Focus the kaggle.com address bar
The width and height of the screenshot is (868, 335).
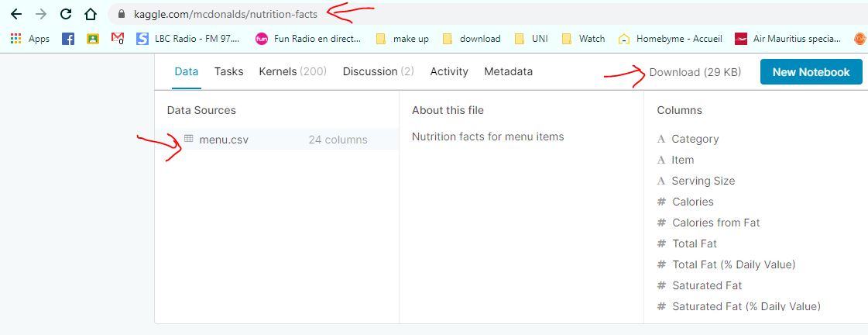click(x=487, y=14)
